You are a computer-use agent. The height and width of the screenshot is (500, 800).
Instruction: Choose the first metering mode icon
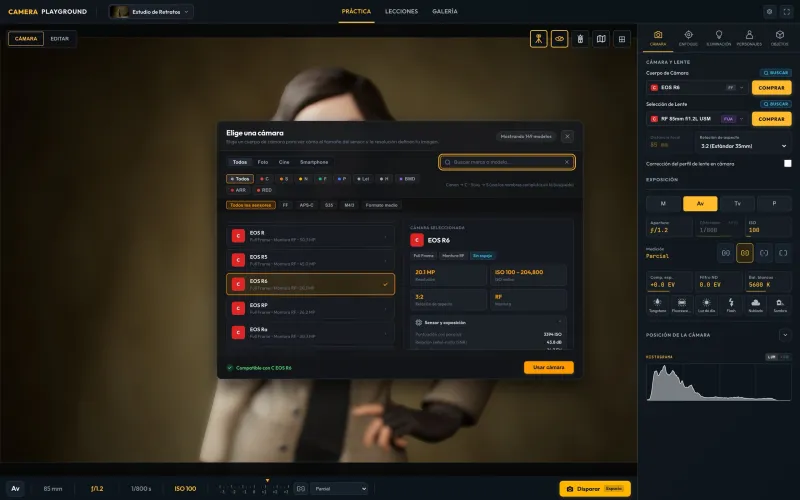click(x=726, y=253)
